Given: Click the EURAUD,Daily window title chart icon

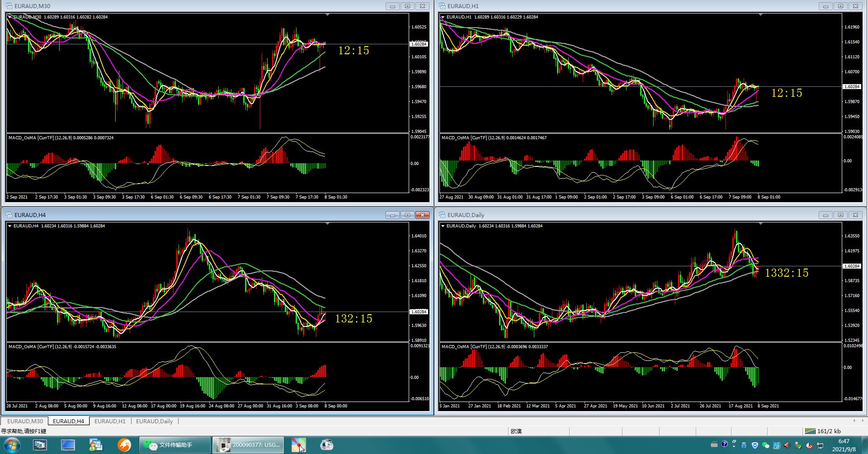Looking at the screenshot, I should pyautogui.click(x=442, y=215).
